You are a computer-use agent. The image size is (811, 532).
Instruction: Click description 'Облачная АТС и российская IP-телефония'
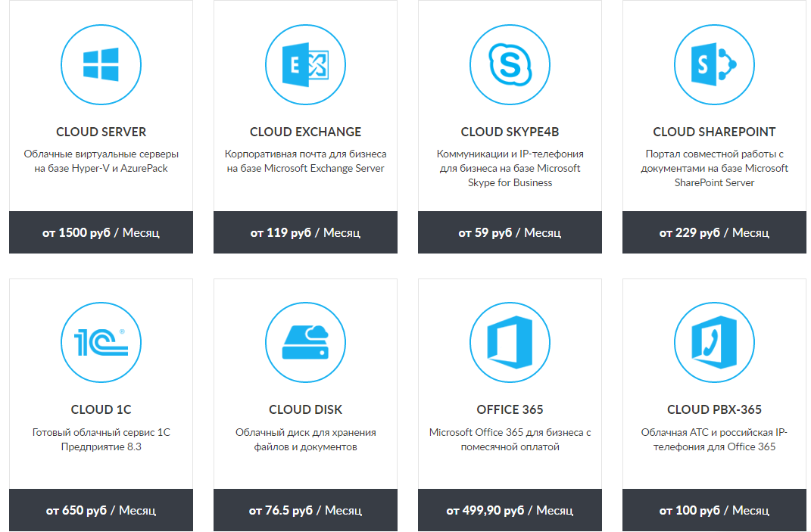[x=714, y=440]
